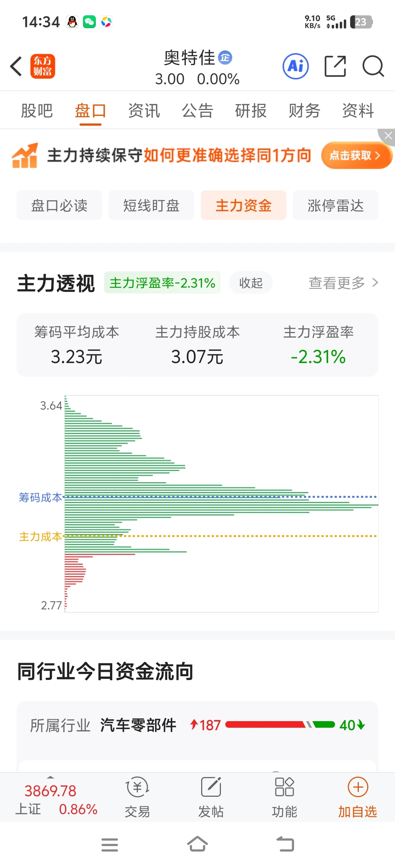
Task: Expand 查看更多 chevron link
Action: tap(344, 283)
